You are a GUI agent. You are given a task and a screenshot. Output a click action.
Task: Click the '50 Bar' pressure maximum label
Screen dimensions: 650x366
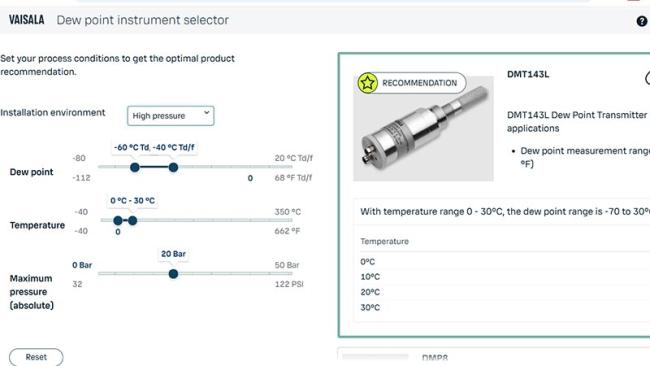pos(286,265)
